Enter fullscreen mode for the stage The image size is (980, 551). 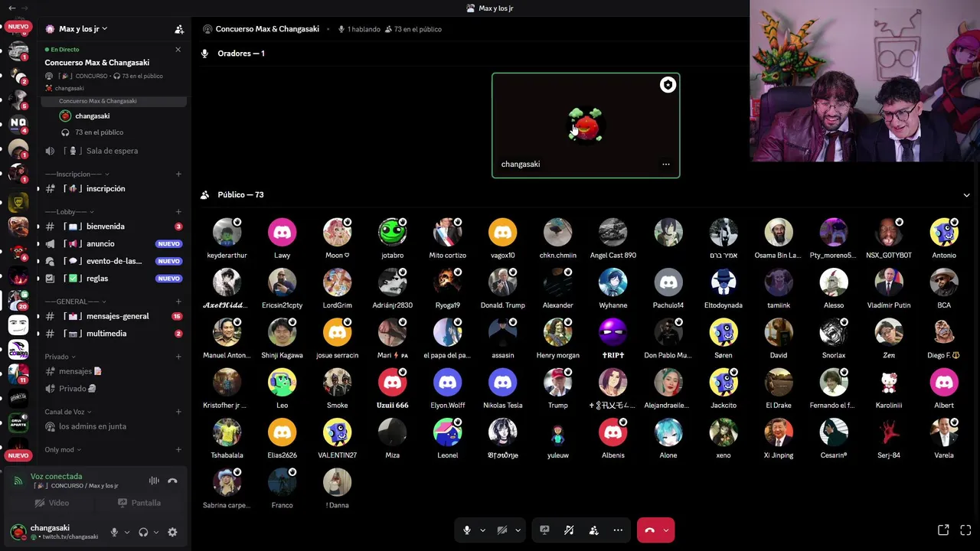[x=965, y=530]
